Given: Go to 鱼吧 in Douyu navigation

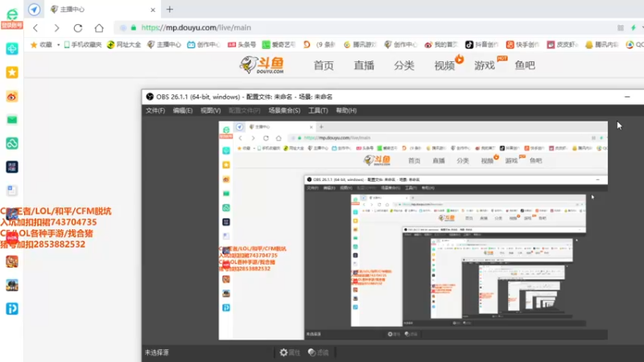Looking at the screenshot, I should (525, 65).
